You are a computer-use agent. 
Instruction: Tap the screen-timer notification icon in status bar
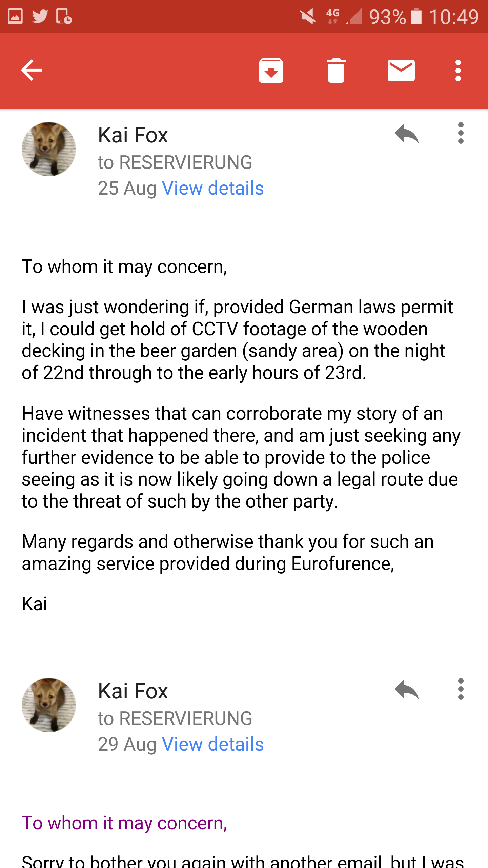pos(64,16)
